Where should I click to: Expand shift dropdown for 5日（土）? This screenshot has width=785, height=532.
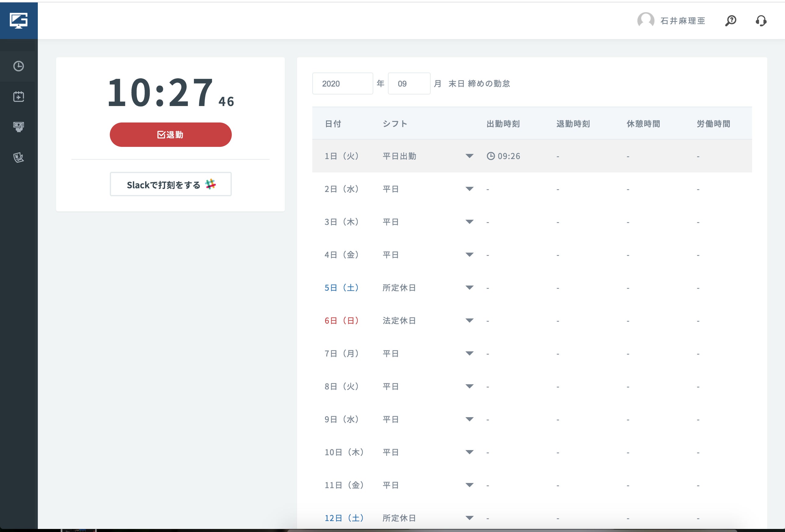[x=469, y=288]
